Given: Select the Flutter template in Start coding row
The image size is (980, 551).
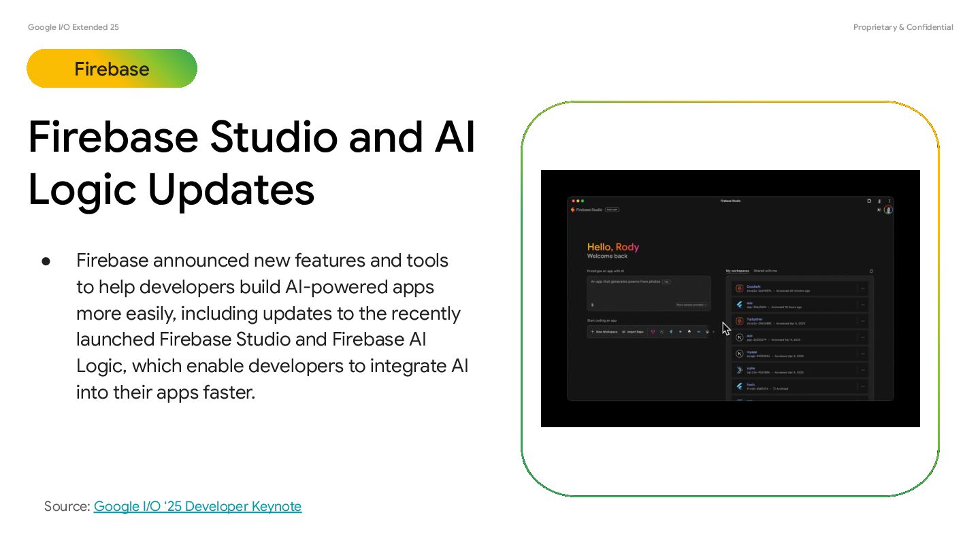Looking at the screenshot, I should pyautogui.click(x=671, y=332).
